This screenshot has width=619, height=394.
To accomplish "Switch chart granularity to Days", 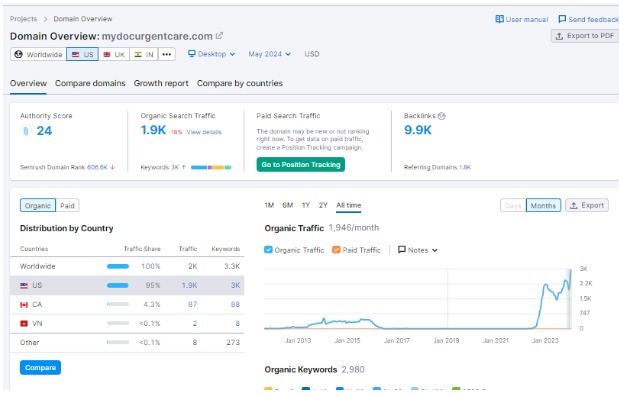I will (x=513, y=206).
